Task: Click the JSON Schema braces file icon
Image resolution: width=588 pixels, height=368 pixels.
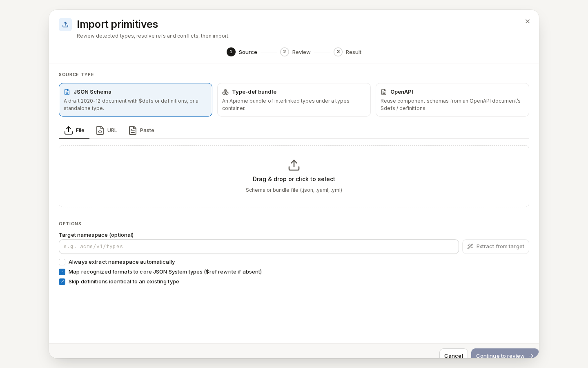Action: (x=67, y=92)
